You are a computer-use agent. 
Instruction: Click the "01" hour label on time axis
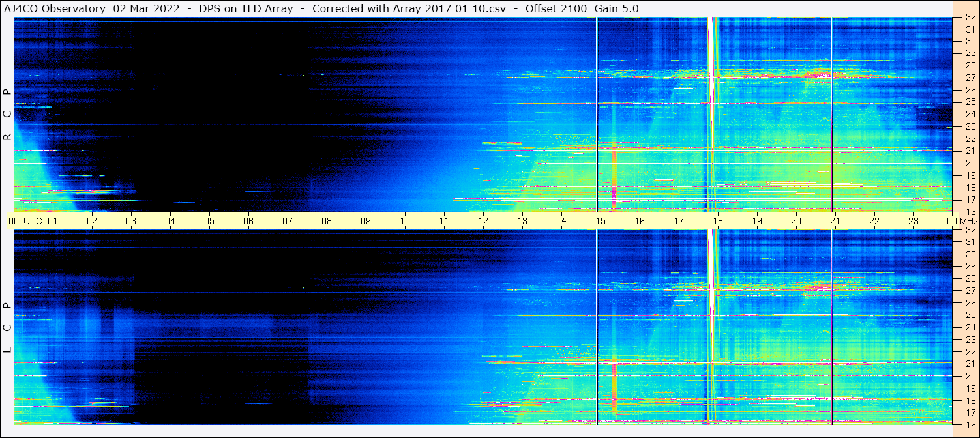53,221
